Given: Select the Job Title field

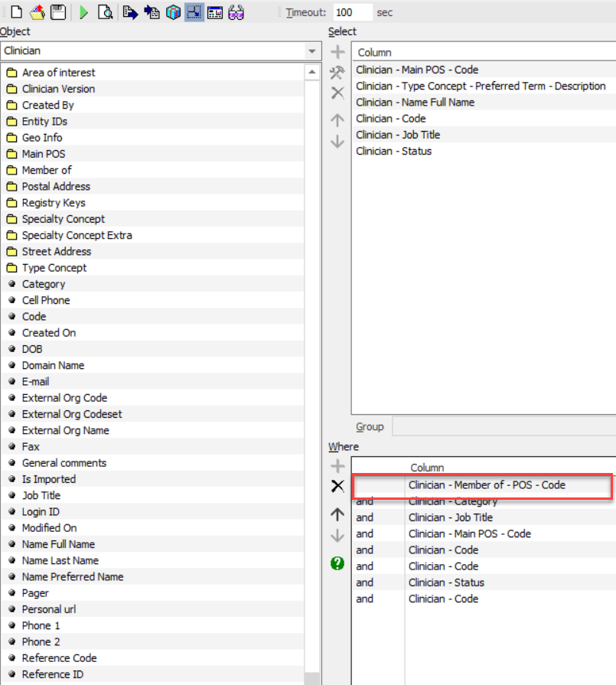Looking at the screenshot, I should coord(41,495).
